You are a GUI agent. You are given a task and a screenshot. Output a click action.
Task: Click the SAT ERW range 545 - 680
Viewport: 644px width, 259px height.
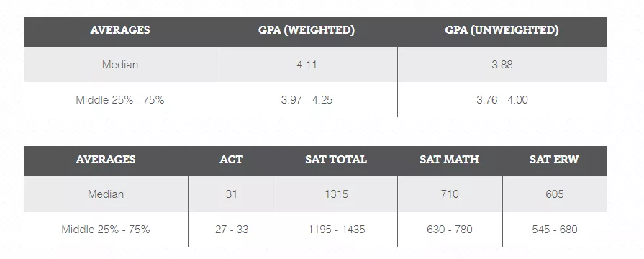tap(555, 229)
